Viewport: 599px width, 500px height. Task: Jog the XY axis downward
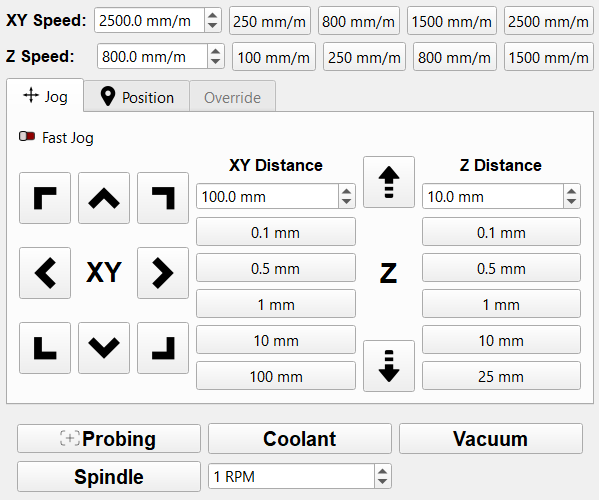[104, 348]
